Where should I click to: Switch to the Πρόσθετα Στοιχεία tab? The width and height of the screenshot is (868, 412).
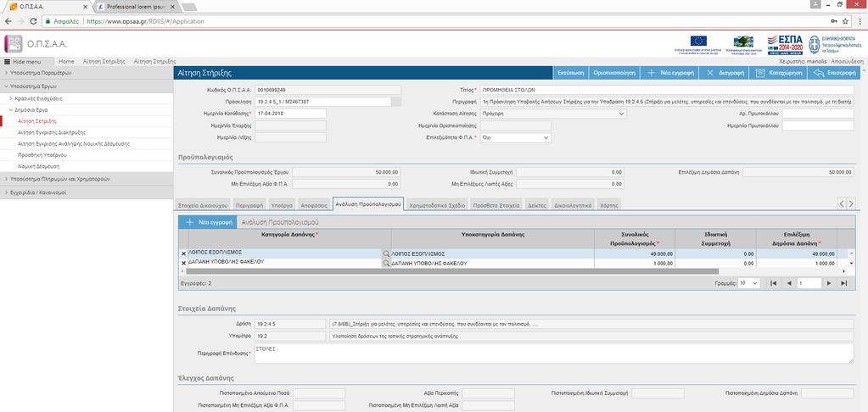[x=496, y=205]
